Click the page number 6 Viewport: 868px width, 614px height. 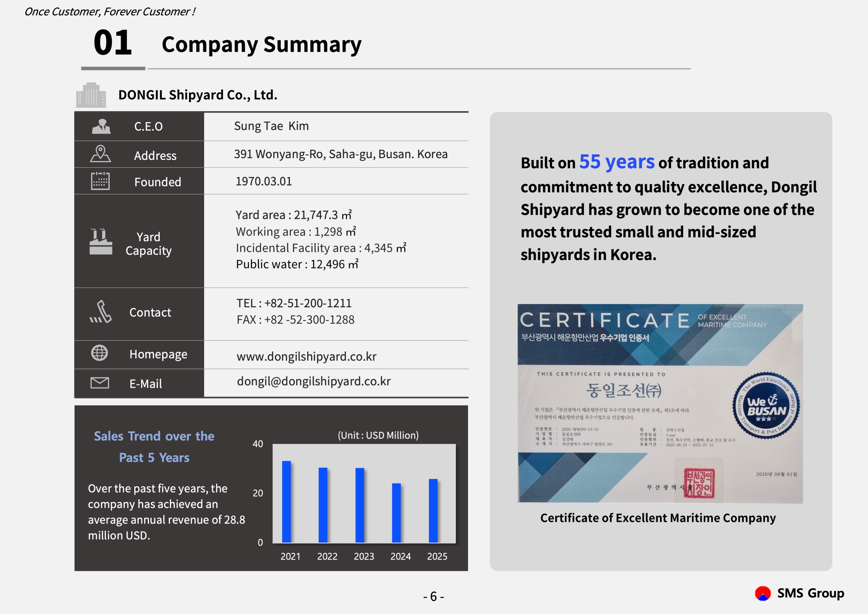[434, 597]
